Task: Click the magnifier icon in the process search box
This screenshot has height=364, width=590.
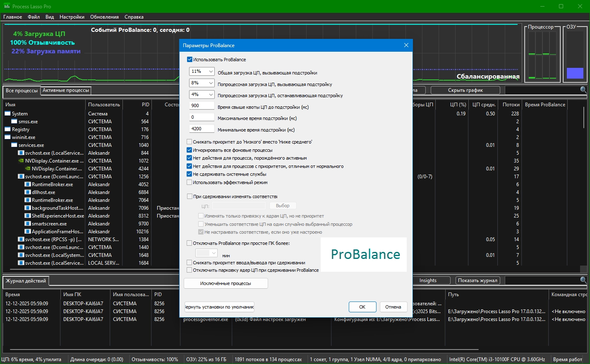Action: (x=583, y=90)
